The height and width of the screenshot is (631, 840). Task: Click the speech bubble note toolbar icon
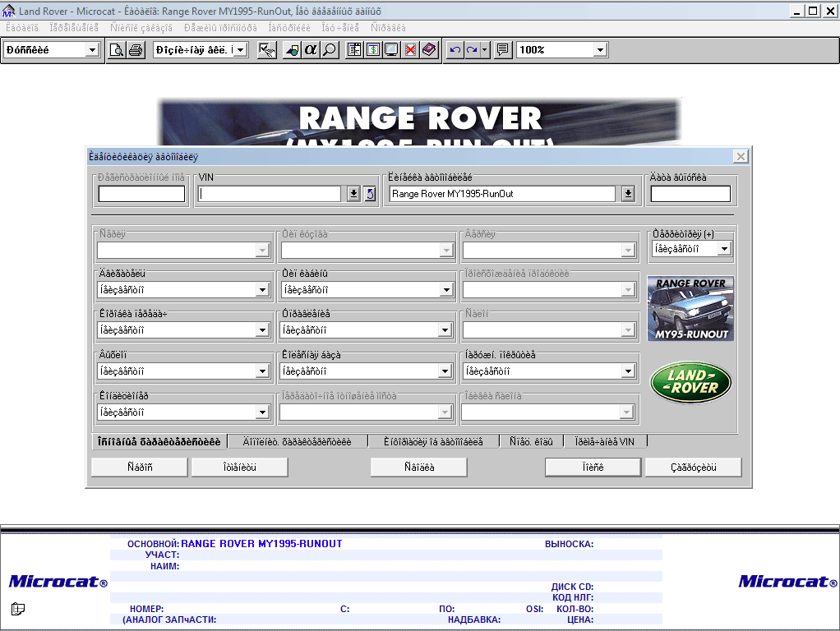pyautogui.click(x=502, y=50)
